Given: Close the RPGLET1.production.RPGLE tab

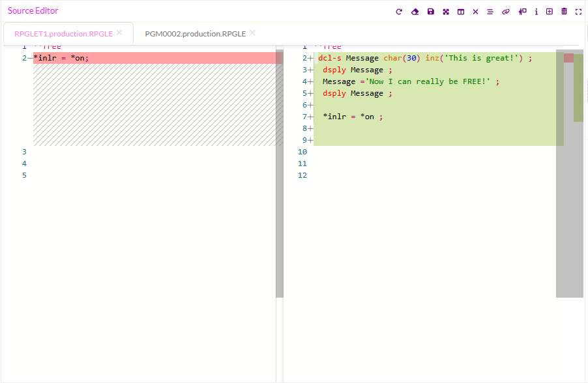Looking at the screenshot, I should (119, 33).
